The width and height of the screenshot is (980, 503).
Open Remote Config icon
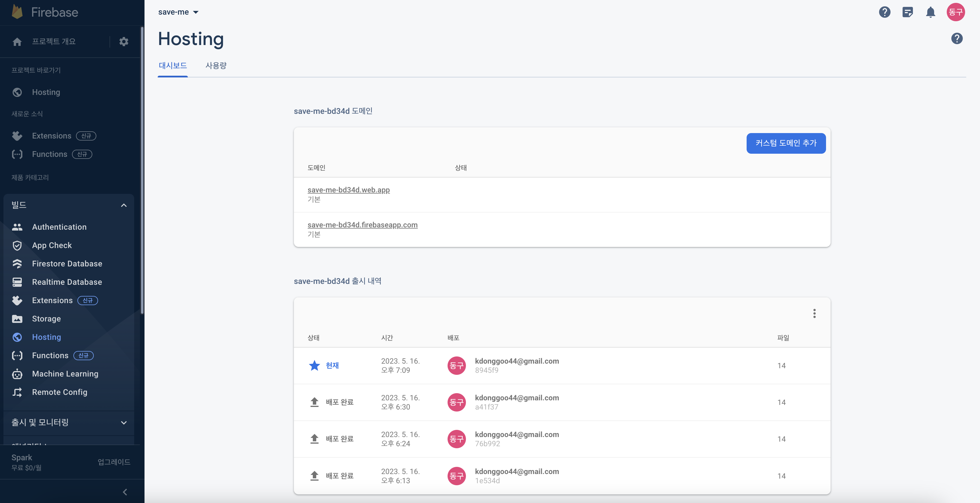coord(17,392)
